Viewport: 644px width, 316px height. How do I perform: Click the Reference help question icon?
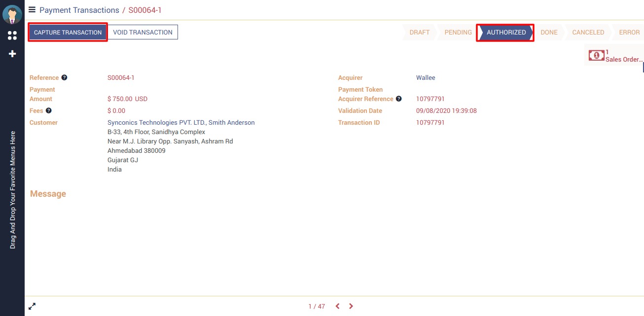pos(64,78)
